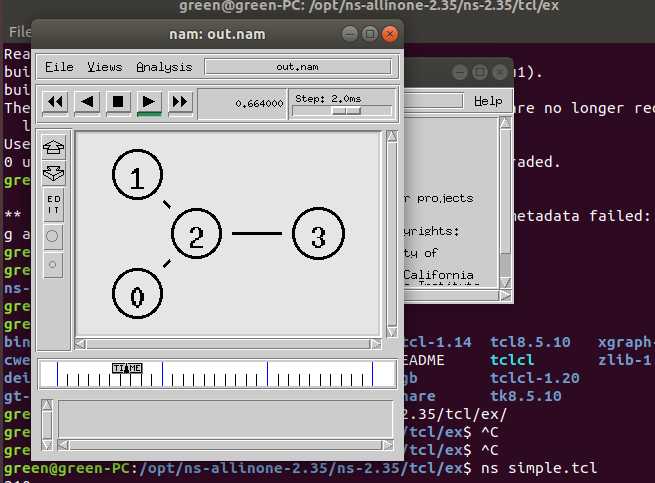Open the Views menu
655x483 pixels.
point(104,67)
